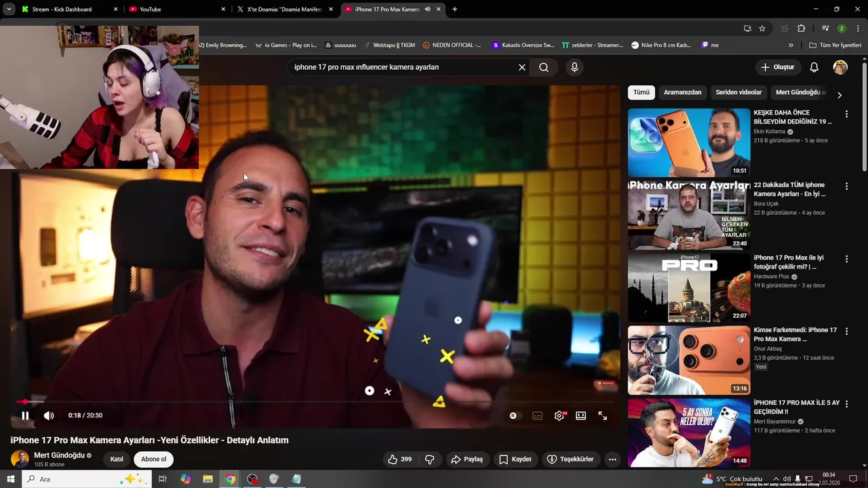Expand hidden bookmarks with double chevron
This screenshot has width=868, height=488.
(791, 45)
